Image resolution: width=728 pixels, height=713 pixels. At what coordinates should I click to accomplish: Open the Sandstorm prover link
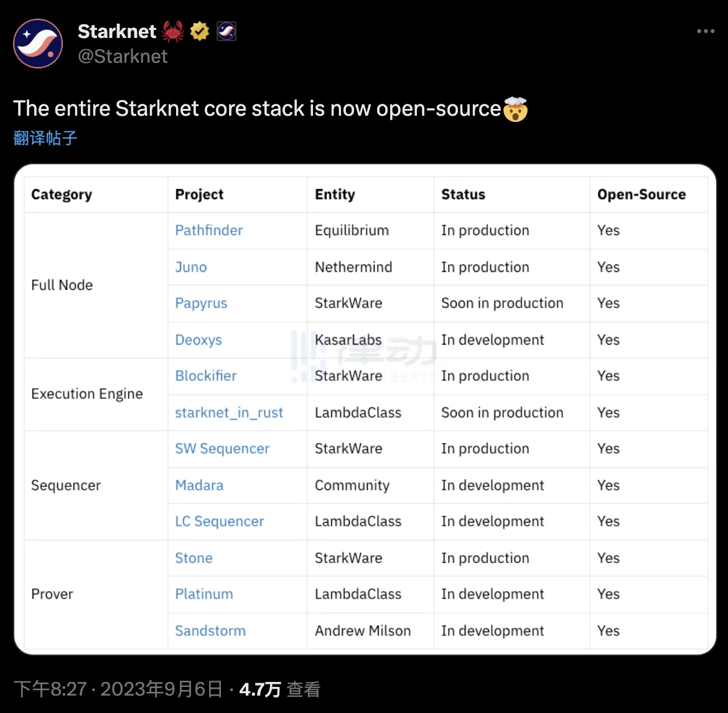210,631
